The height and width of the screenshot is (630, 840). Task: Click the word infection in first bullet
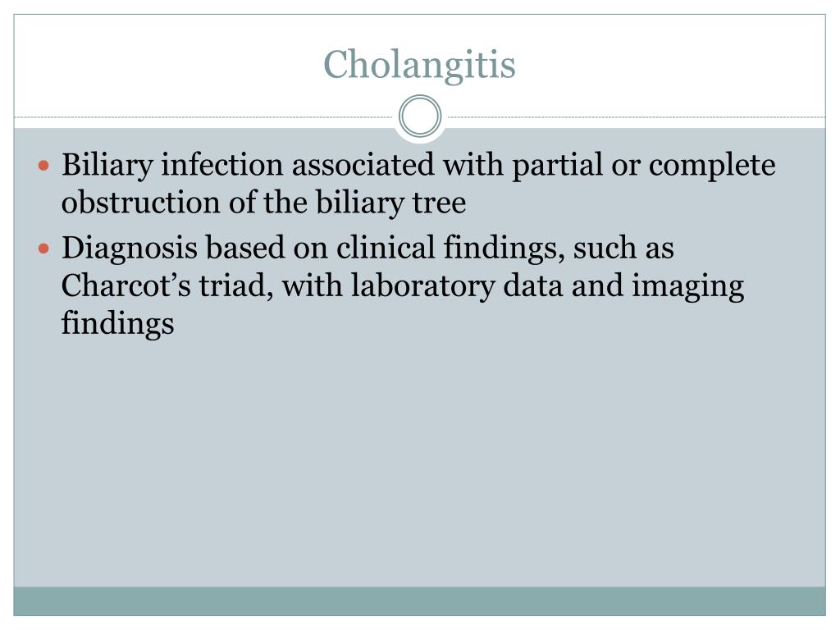(221, 164)
